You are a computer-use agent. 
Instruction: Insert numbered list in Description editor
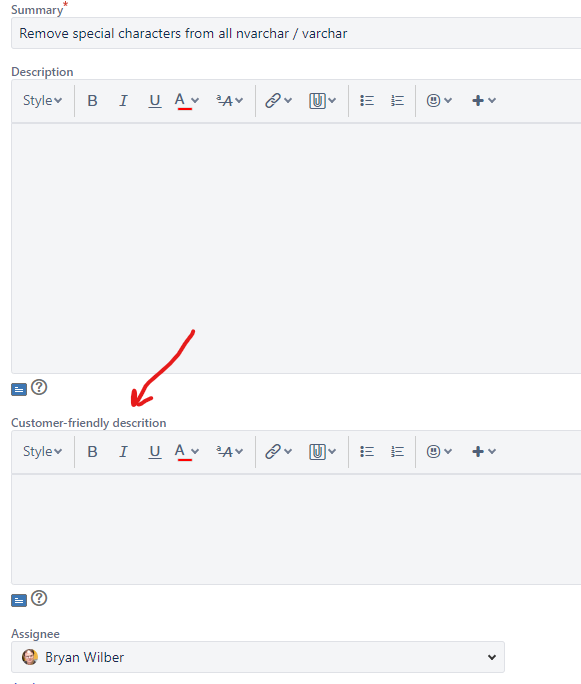397,101
